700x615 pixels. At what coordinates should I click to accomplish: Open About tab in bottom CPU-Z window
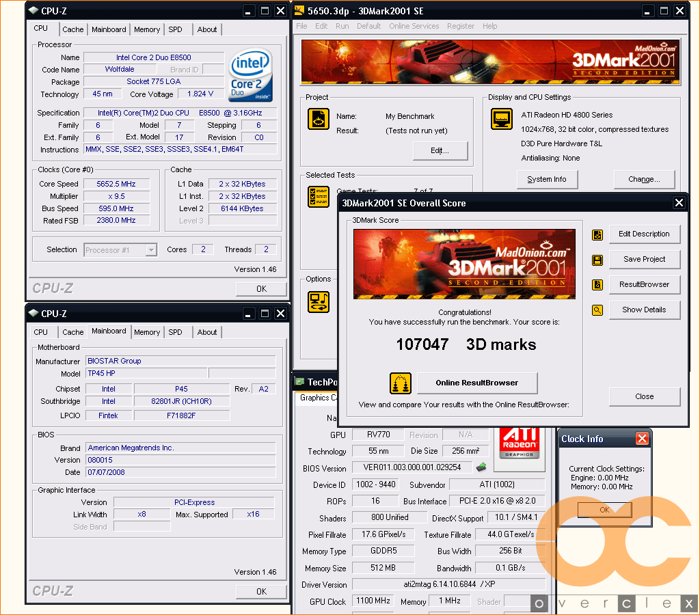pyautogui.click(x=207, y=332)
